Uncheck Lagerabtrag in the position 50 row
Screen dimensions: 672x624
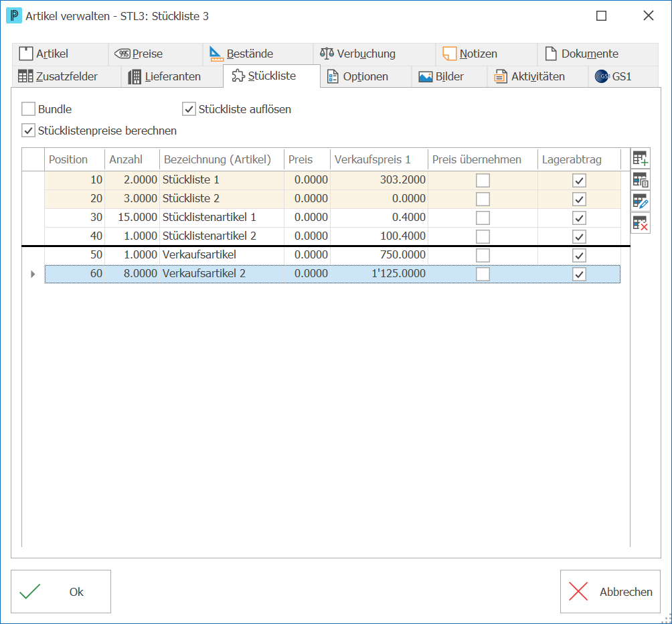[x=579, y=256]
